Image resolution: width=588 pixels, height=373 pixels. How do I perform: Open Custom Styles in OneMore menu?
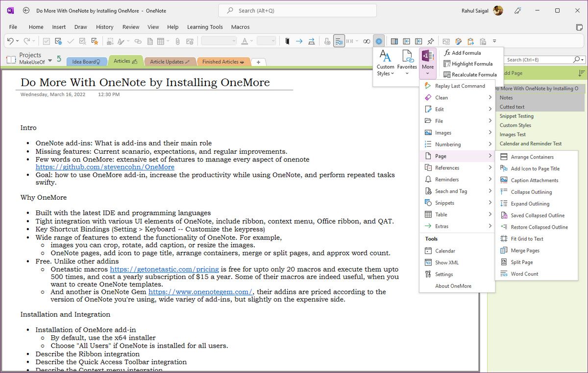click(386, 63)
